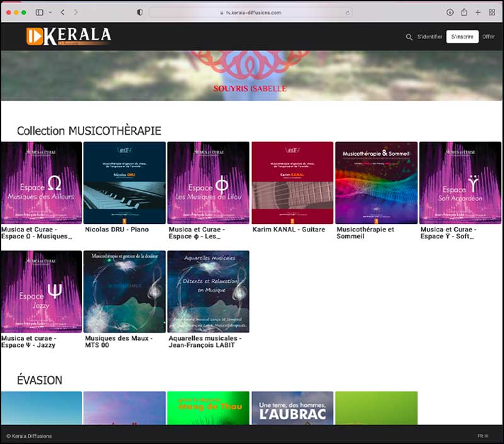Open the Espace Ψ Jazzy thumbnail
Screen dimensions: 504x444
tap(42, 291)
